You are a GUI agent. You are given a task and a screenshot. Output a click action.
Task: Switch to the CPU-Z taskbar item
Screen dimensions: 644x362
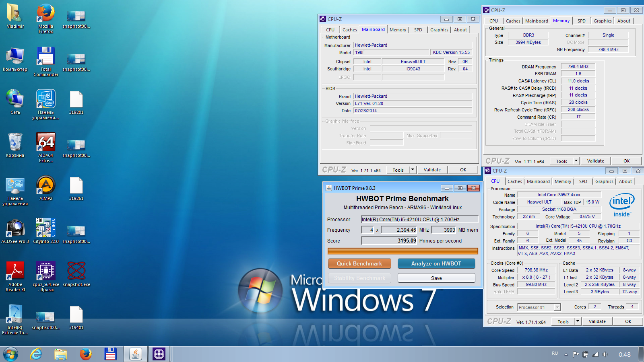tap(159, 354)
